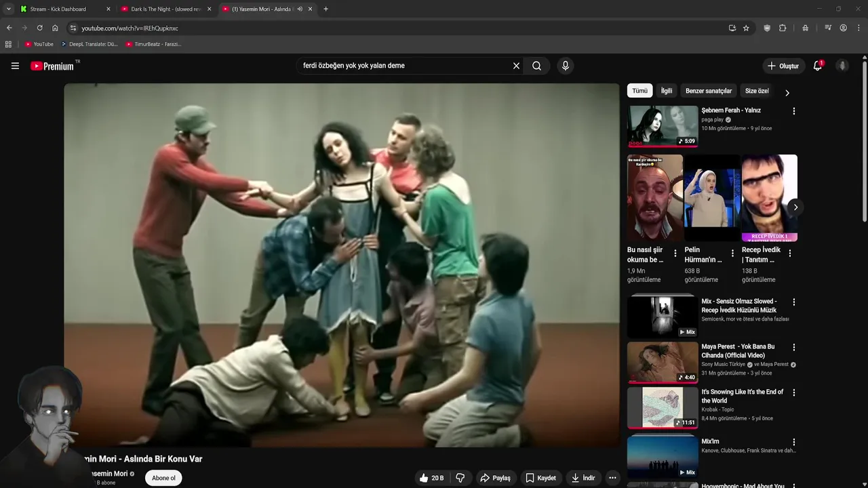Screen dimensions: 868x488
Task: Save video to playlist with Kaydet
Action: click(540, 478)
